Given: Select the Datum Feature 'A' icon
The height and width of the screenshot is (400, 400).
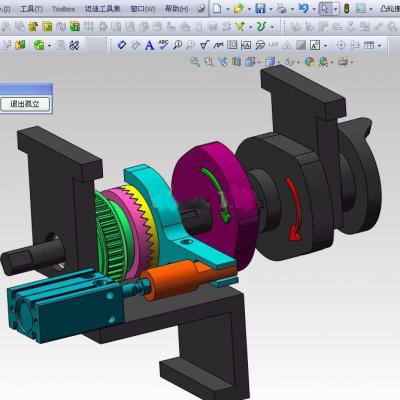Looking at the screenshot, I should pos(246,45).
